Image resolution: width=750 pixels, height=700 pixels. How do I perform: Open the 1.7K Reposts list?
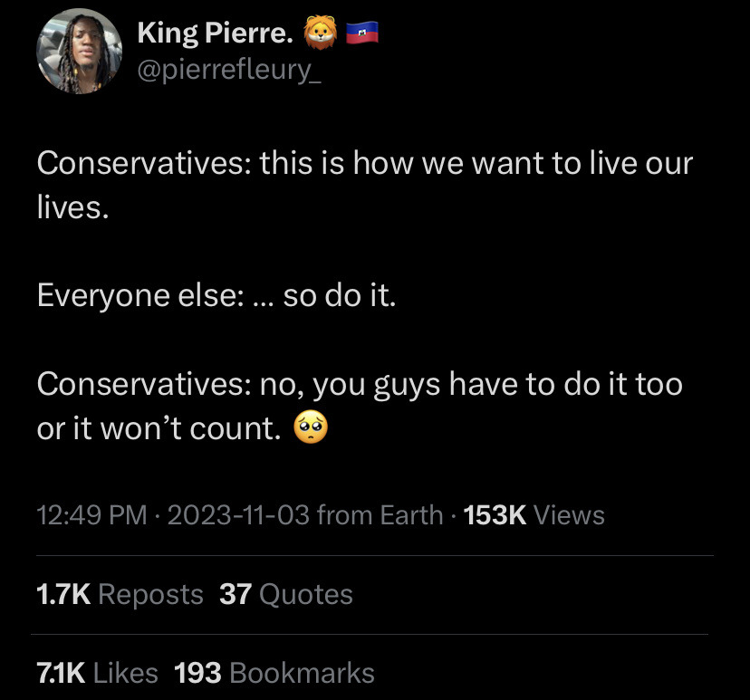pyautogui.click(x=120, y=594)
